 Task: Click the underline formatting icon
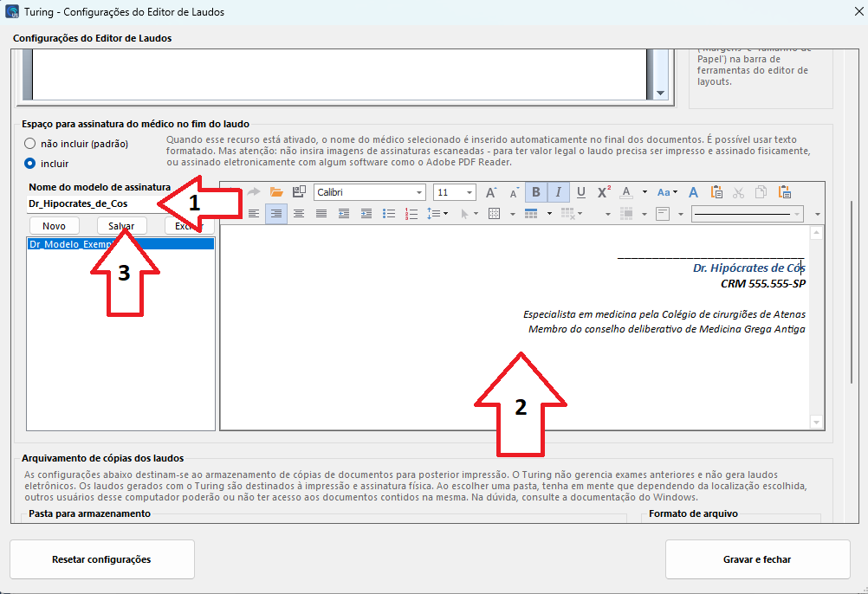pos(581,192)
